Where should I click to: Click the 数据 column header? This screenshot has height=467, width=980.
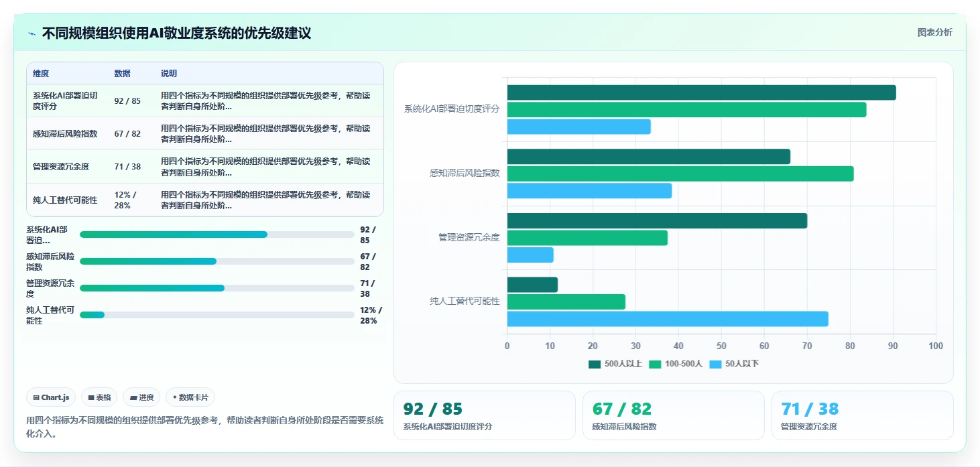123,74
